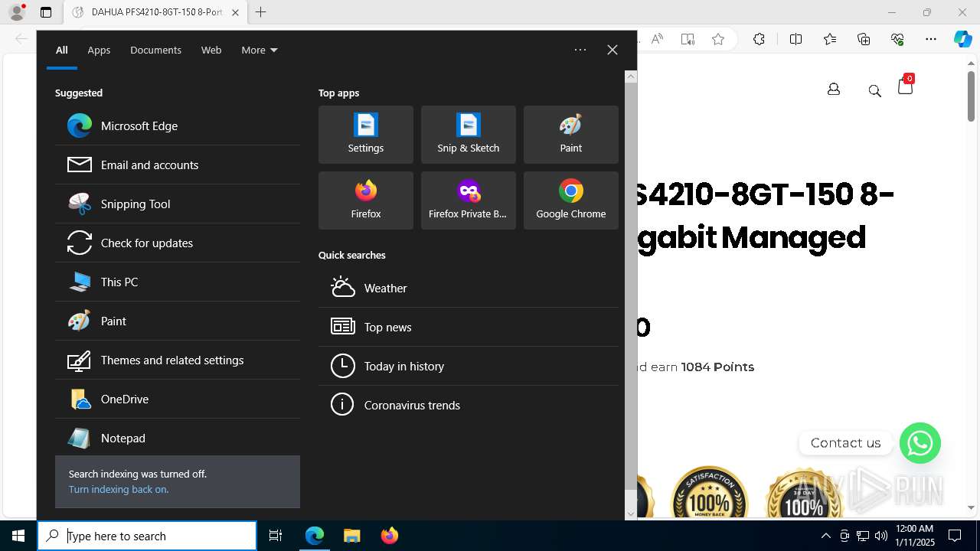Viewport: 980px width, 551px height.
Task: Open search panel options ellipsis
Action: 580,50
